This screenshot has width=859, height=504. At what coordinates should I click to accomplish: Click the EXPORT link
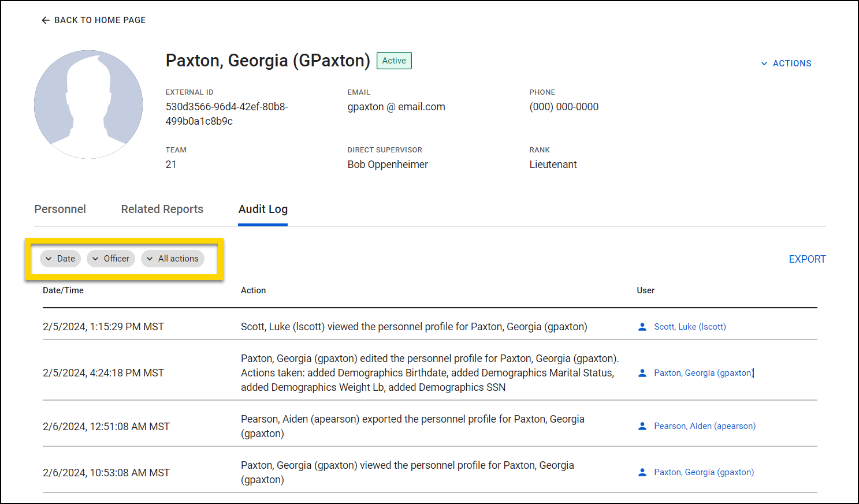pyautogui.click(x=807, y=259)
